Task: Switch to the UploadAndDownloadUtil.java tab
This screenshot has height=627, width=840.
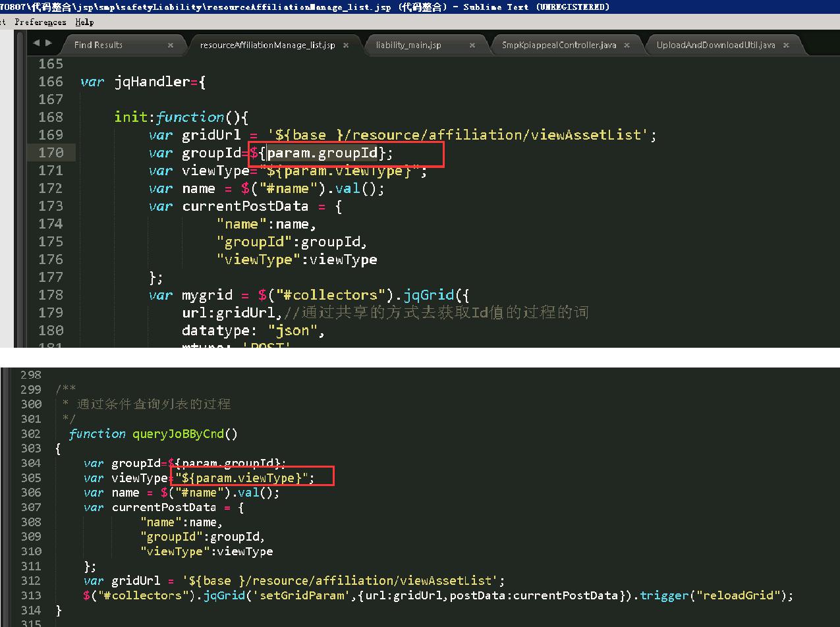Action: click(x=715, y=45)
